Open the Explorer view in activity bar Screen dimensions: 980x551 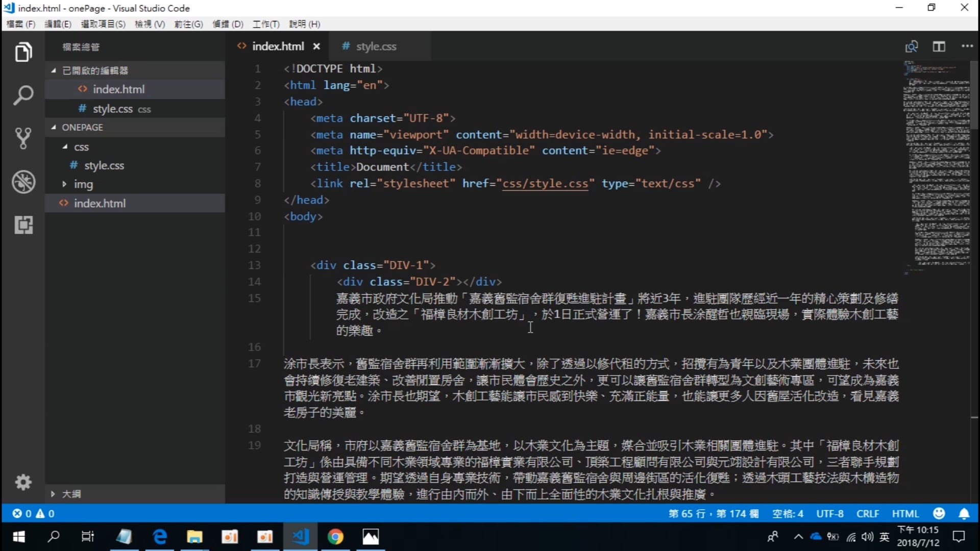click(x=23, y=52)
